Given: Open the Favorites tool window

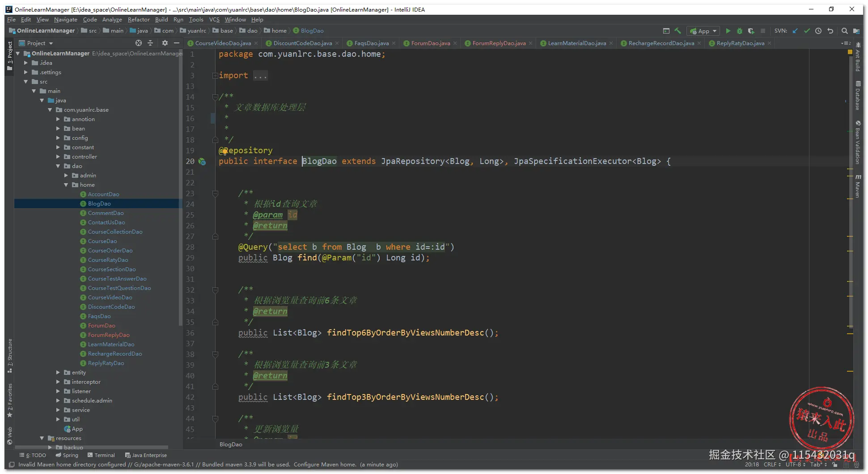Looking at the screenshot, I should coord(10,400).
